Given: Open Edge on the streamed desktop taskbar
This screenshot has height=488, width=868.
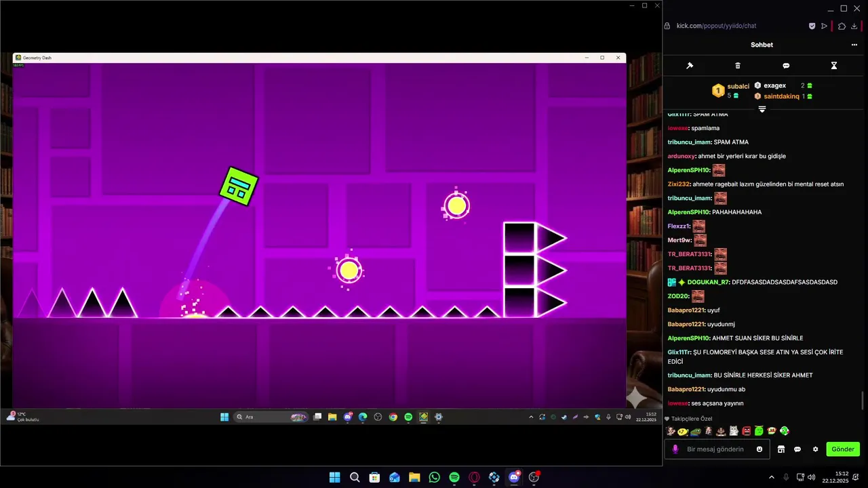Looking at the screenshot, I should coord(363,417).
